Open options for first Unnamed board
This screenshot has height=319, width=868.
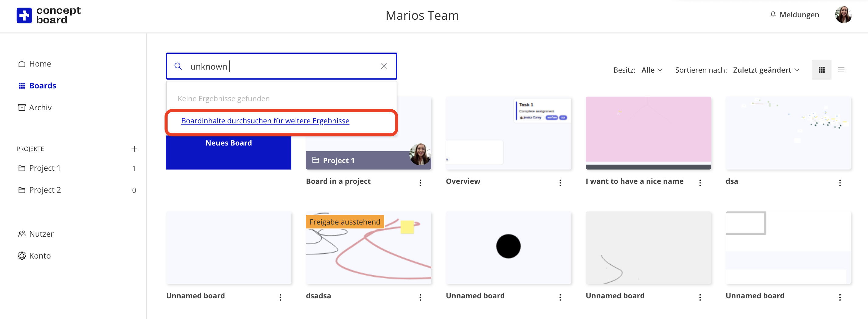[x=280, y=297]
